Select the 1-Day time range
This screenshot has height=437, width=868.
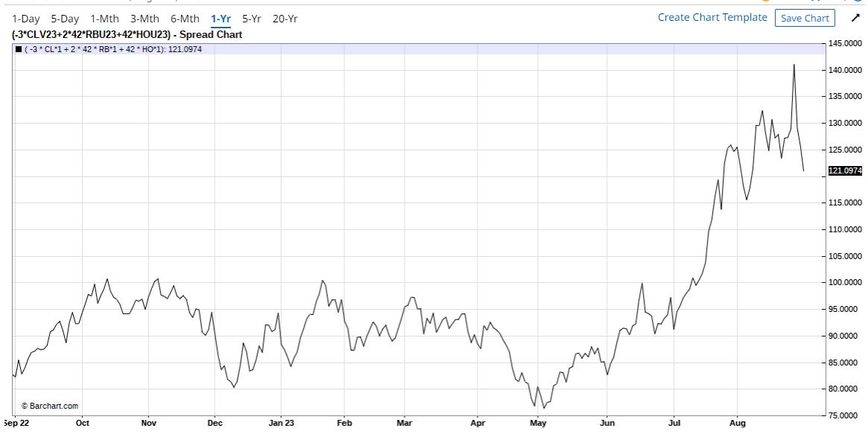26,19
